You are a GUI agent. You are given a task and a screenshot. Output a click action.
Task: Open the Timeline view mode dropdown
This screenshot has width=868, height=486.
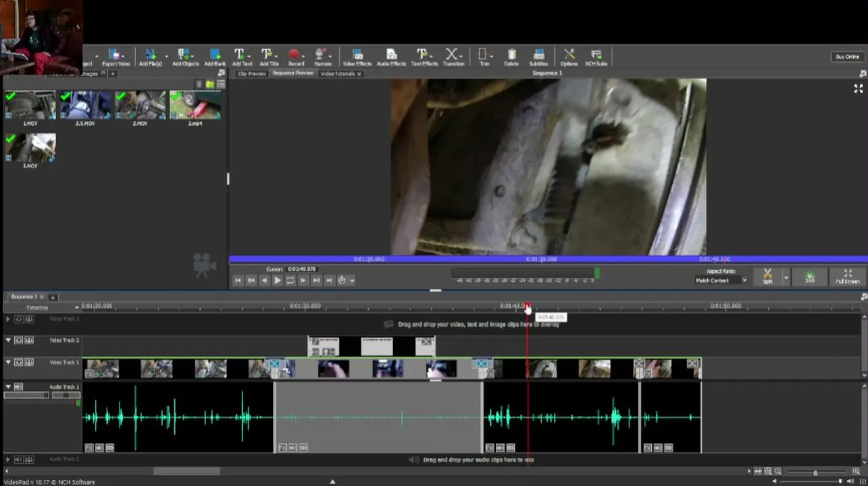pos(52,308)
